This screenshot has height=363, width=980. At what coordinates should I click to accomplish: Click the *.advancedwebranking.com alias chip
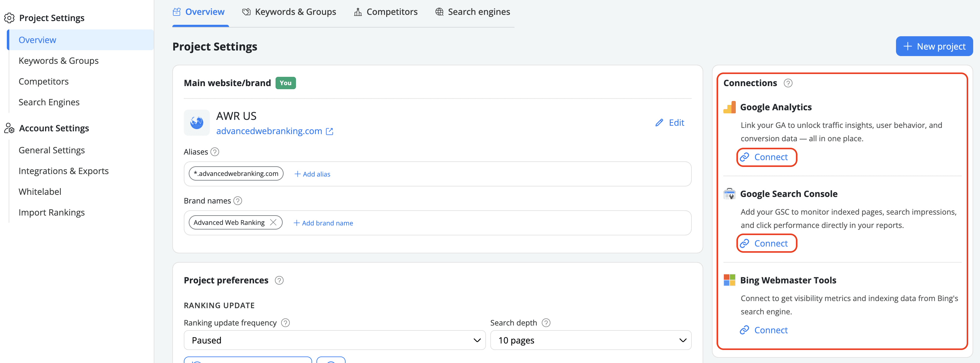[236, 174]
